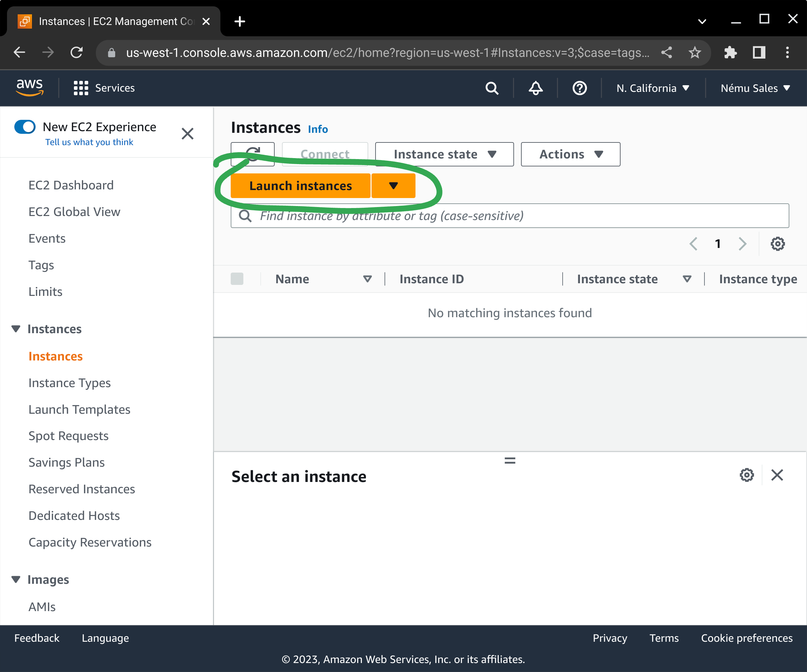Open a new browser tab
This screenshot has height=672, width=807.
coord(240,22)
